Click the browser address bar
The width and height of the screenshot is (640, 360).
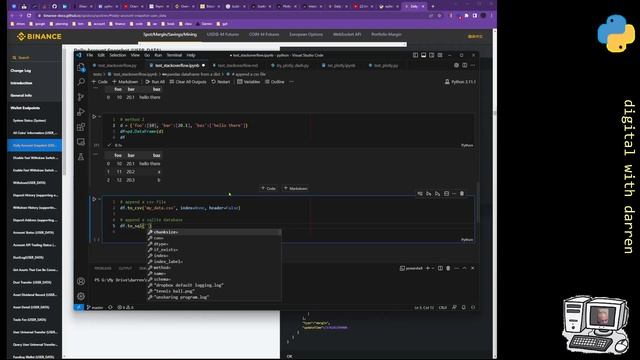click(233, 16)
